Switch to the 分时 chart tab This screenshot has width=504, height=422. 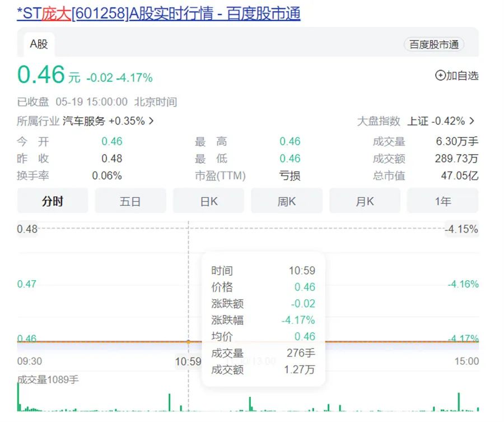point(53,201)
